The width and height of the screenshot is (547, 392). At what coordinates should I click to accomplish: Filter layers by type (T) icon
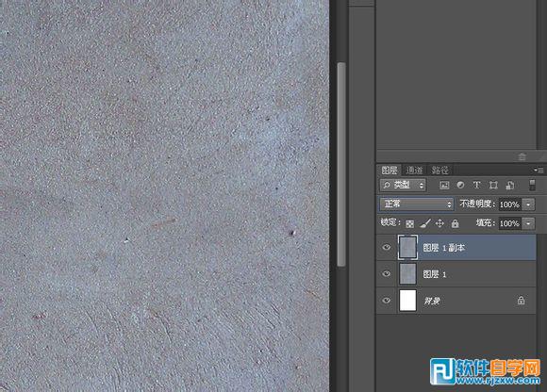coord(476,185)
